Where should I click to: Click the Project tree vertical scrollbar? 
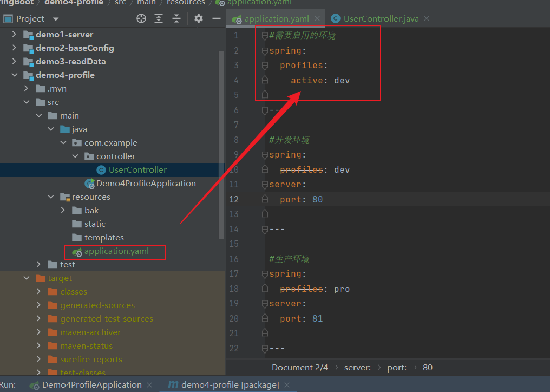(x=221, y=145)
